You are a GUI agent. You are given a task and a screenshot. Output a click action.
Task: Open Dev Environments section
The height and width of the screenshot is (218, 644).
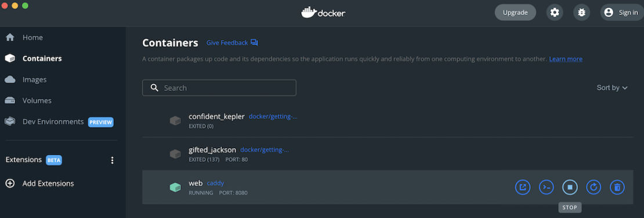53,122
